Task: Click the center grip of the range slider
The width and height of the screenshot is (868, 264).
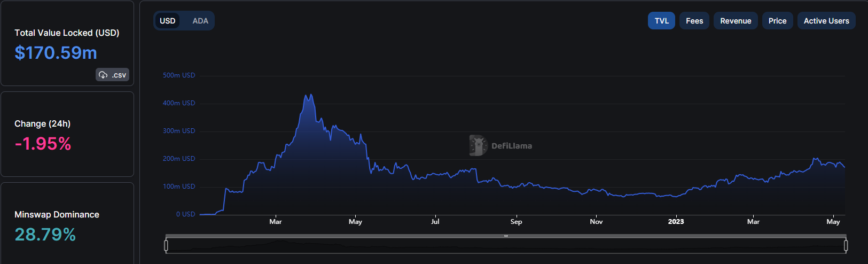Action: [x=506, y=236]
